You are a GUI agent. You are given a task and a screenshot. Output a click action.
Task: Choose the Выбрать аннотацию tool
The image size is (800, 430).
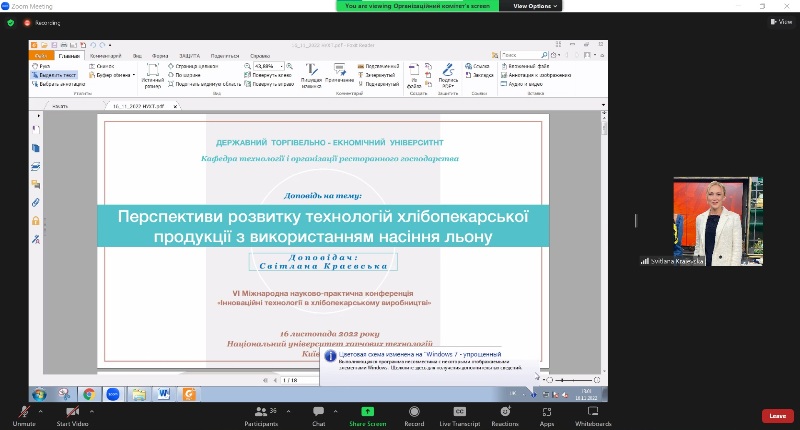coord(59,84)
